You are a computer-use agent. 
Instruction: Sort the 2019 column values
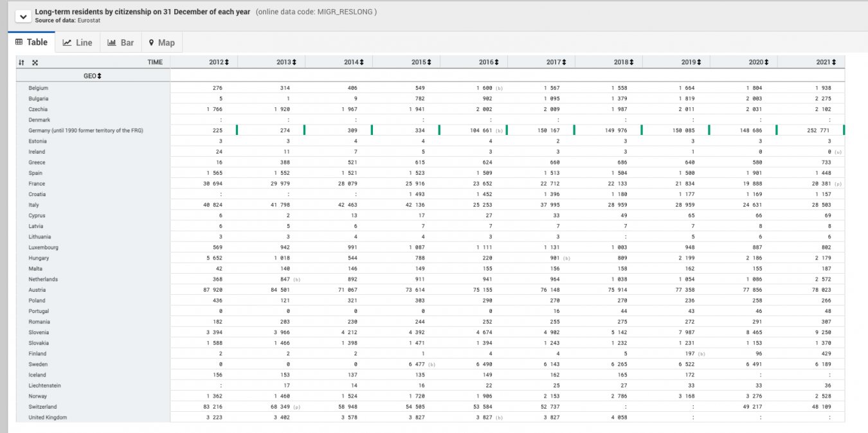[699, 62]
